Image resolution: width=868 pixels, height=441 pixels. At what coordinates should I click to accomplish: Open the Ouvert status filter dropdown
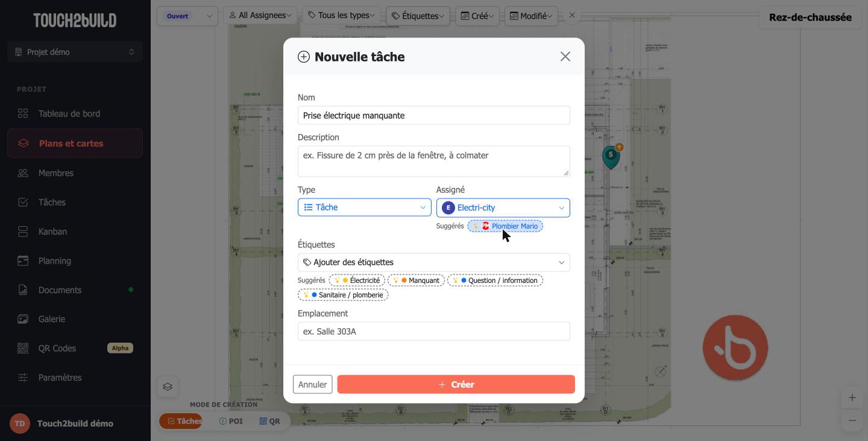tap(187, 16)
